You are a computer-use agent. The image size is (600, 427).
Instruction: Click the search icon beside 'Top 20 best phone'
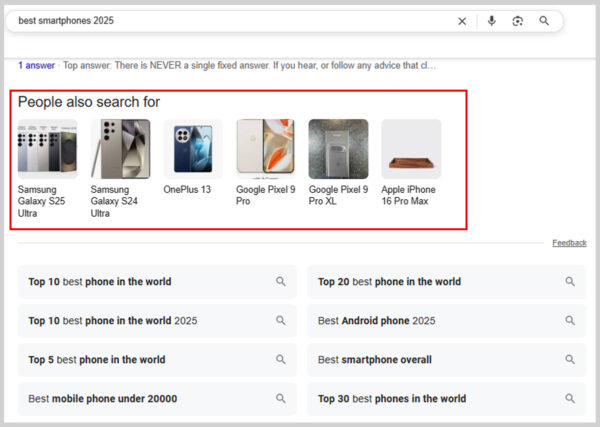[570, 282]
